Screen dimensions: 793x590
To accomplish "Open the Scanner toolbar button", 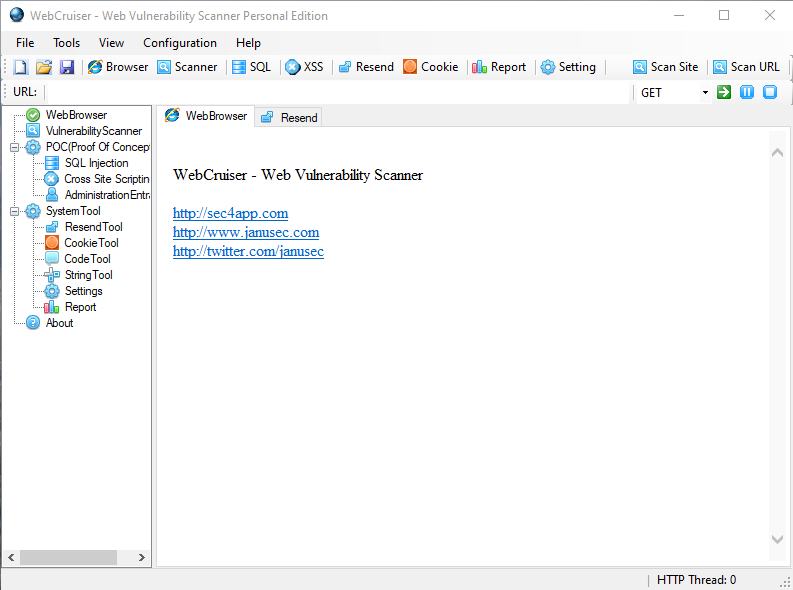I will pos(187,67).
